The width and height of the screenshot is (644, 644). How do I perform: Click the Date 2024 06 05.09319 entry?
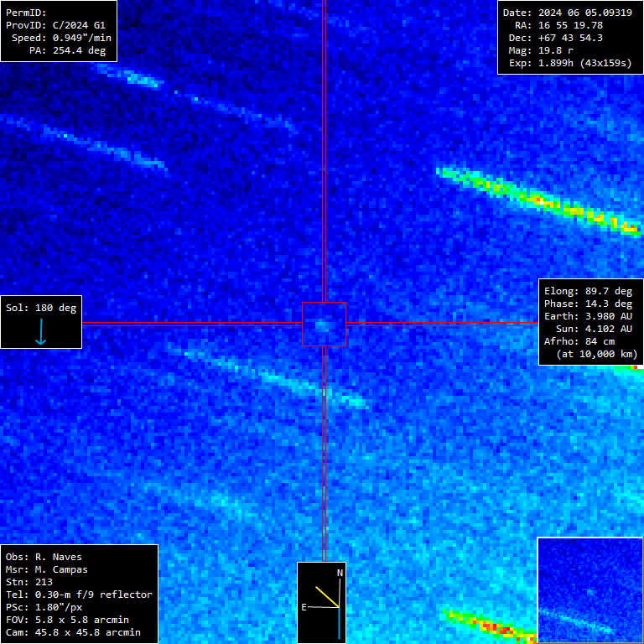click(568, 13)
